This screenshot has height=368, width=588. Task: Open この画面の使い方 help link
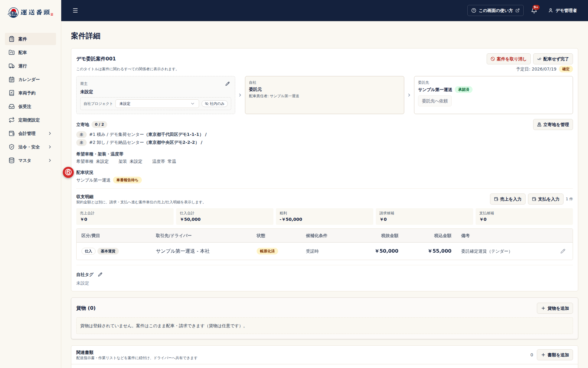[495, 10]
